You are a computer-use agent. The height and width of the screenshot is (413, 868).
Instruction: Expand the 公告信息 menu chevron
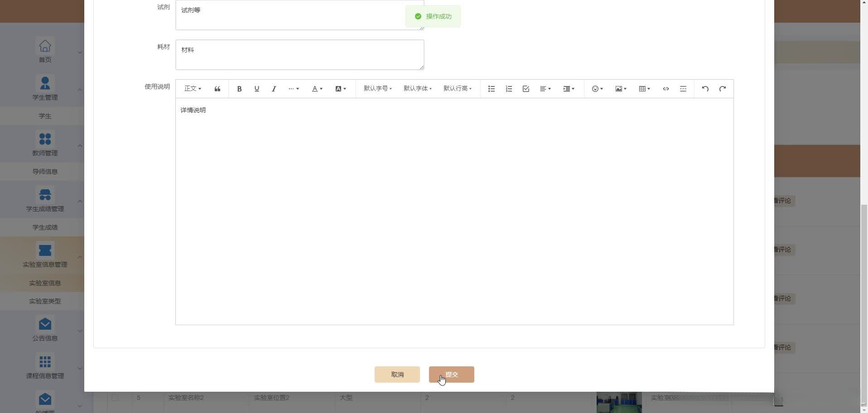80,331
